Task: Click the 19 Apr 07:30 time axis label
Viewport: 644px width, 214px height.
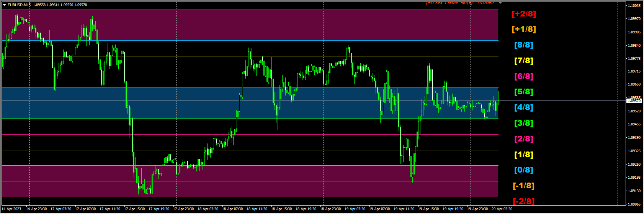Action: coord(379,209)
